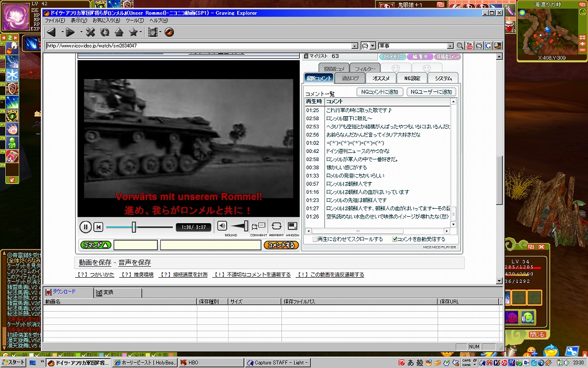The image size is (588, 368).
Task: Open the back button history arrow
Action: pyautogui.click(x=61, y=32)
